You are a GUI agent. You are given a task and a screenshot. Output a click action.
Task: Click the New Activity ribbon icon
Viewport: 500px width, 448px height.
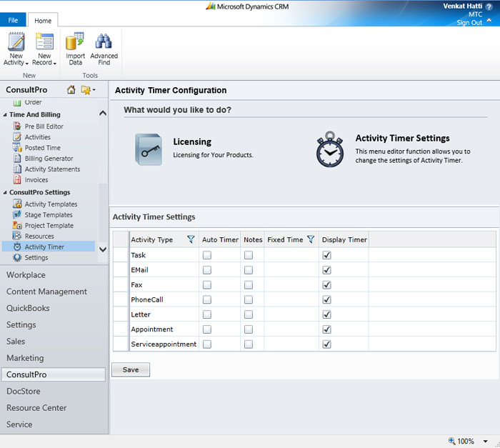tap(16, 43)
